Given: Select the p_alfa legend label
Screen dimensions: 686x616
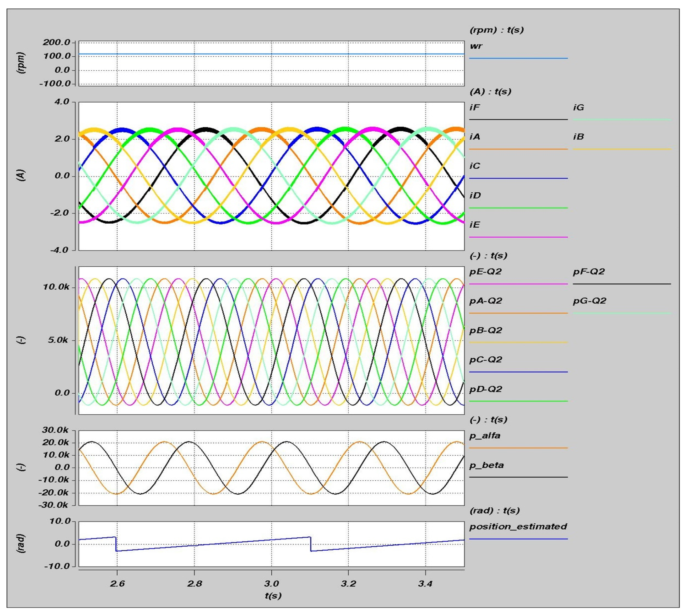Looking at the screenshot, I should [x=485, y=436].
